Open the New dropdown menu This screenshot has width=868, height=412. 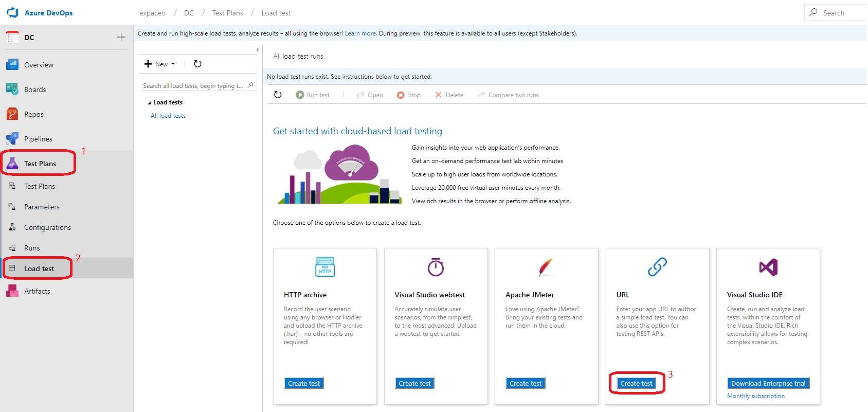pyautogui.click(x=160, y=64)
